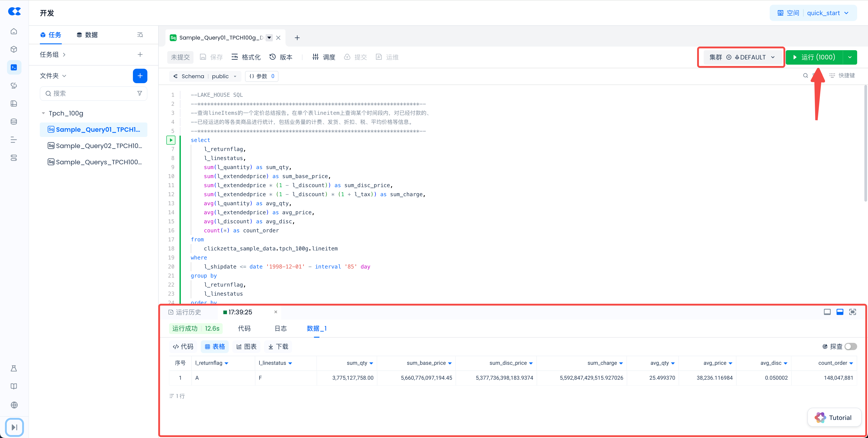The width and height of the screenshot is (868, 438).
Task: Toggle the 探查 switch on
Action: [850, 346]
